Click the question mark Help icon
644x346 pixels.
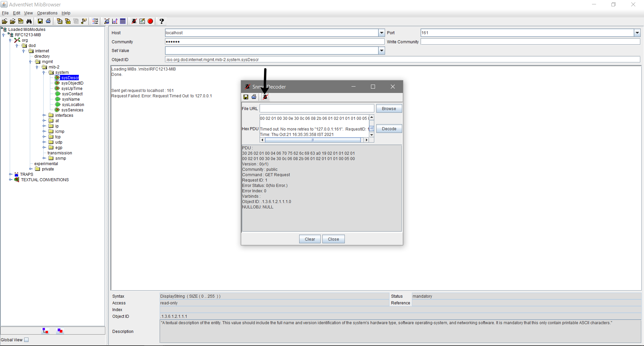[162, 21]
